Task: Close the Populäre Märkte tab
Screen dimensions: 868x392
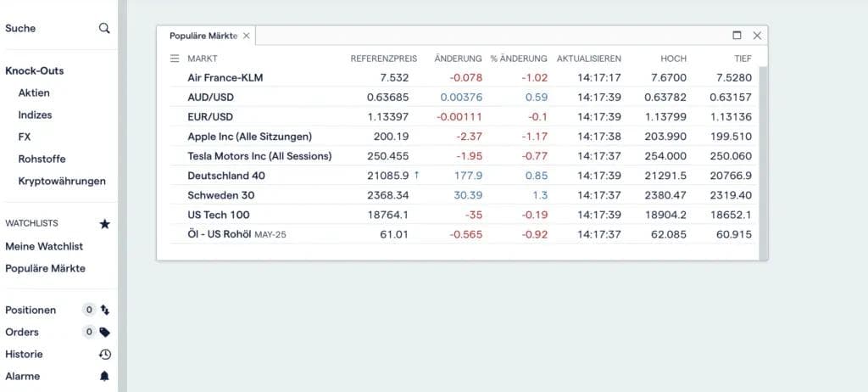Action: pyautogui.click(x=246, y=36)
